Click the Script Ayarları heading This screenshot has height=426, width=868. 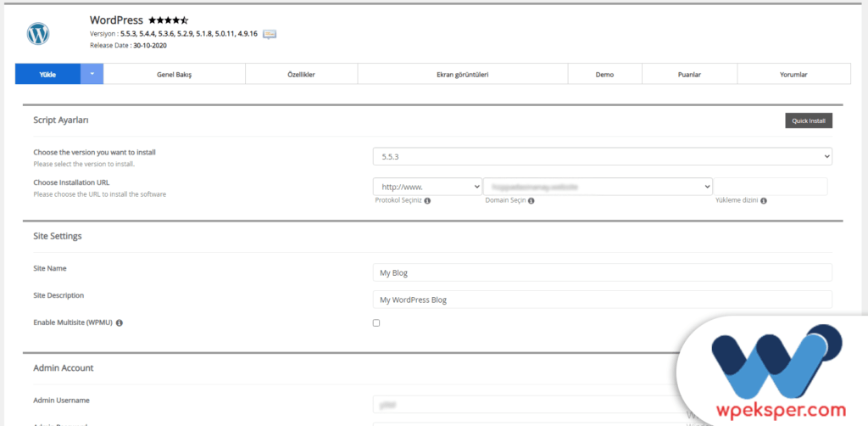(61, 120)
